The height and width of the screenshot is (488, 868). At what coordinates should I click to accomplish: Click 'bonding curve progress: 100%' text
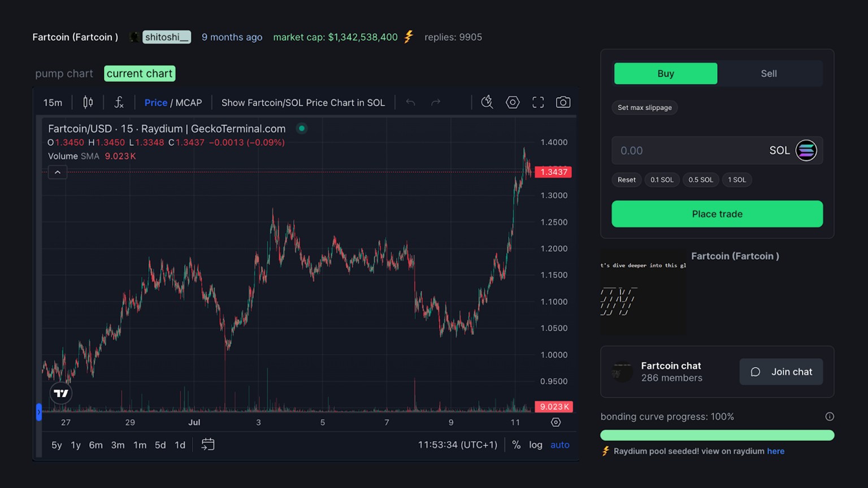click(x=667, y=417)
